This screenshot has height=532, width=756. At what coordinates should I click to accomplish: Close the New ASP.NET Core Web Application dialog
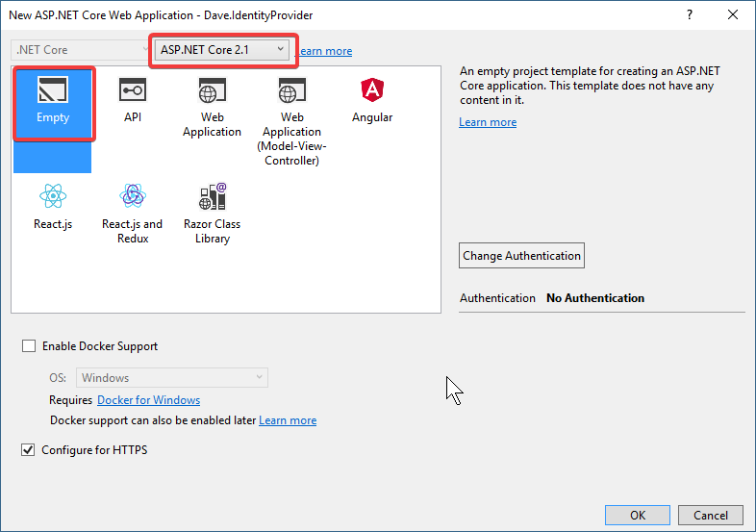733,15
